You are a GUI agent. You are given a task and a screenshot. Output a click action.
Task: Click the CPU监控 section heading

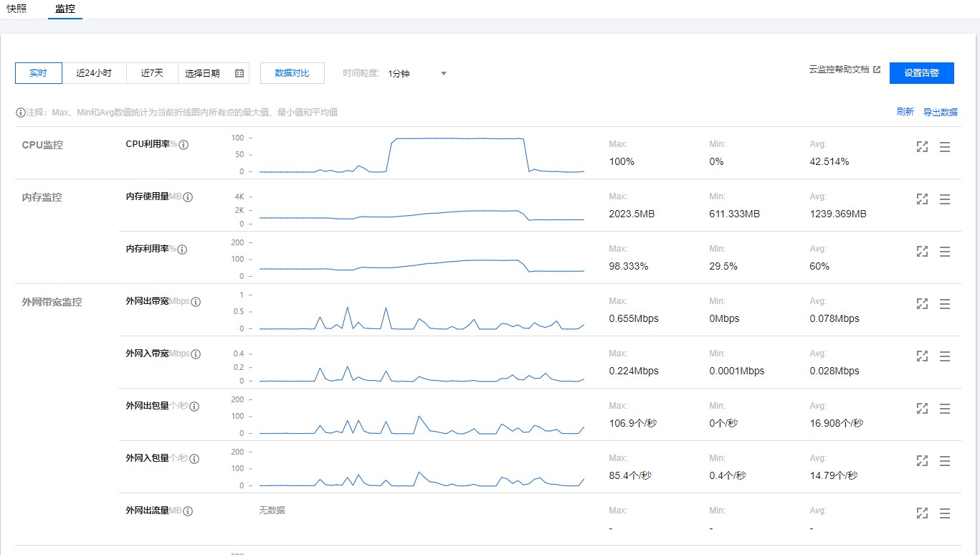tap(42, 145)
